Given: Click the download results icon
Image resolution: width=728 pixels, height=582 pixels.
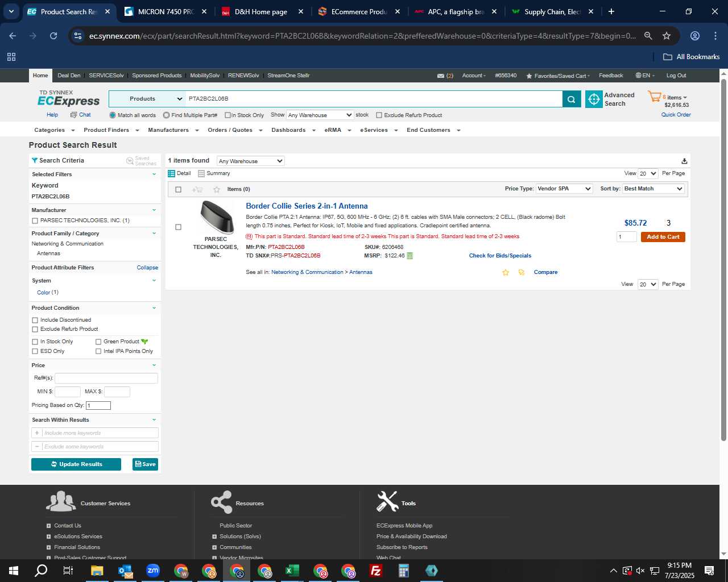Looking at the screenshot, I should pyautogui.click(x=684, y=161).
